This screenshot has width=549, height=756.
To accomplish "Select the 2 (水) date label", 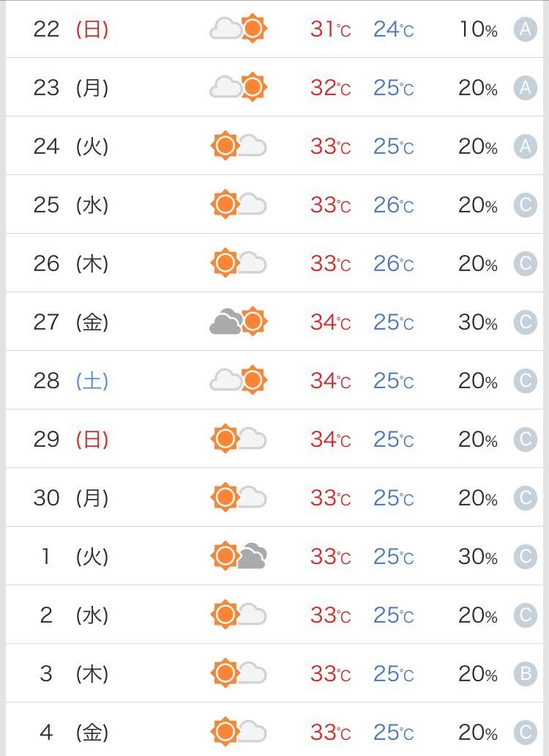I will (x=74, y=615).
